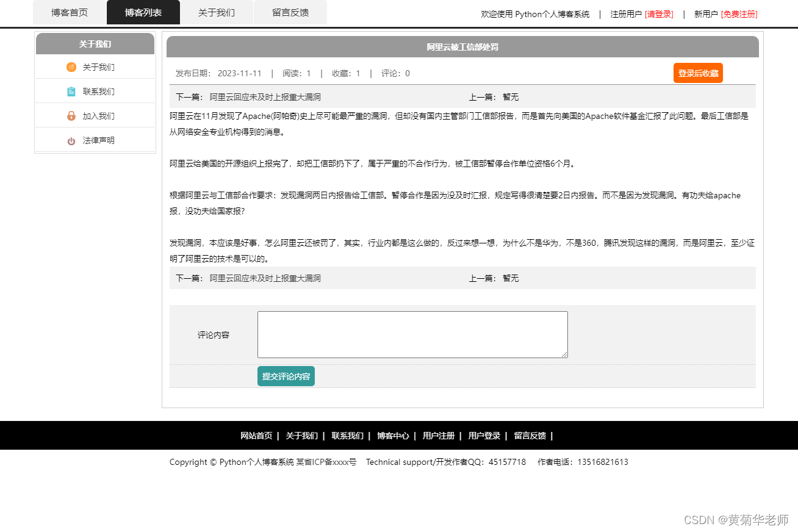Viewport: 798px width, 532px height.
Task: Click the 阅读：1 counter
Action: click(297, 73)
